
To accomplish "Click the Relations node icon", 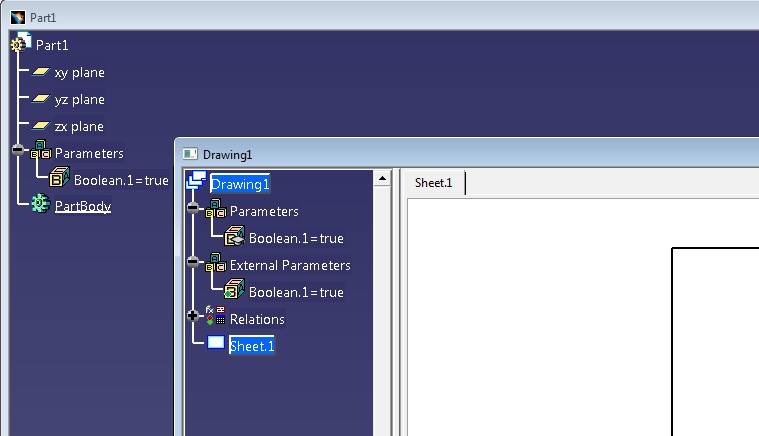I will point(215,315).
